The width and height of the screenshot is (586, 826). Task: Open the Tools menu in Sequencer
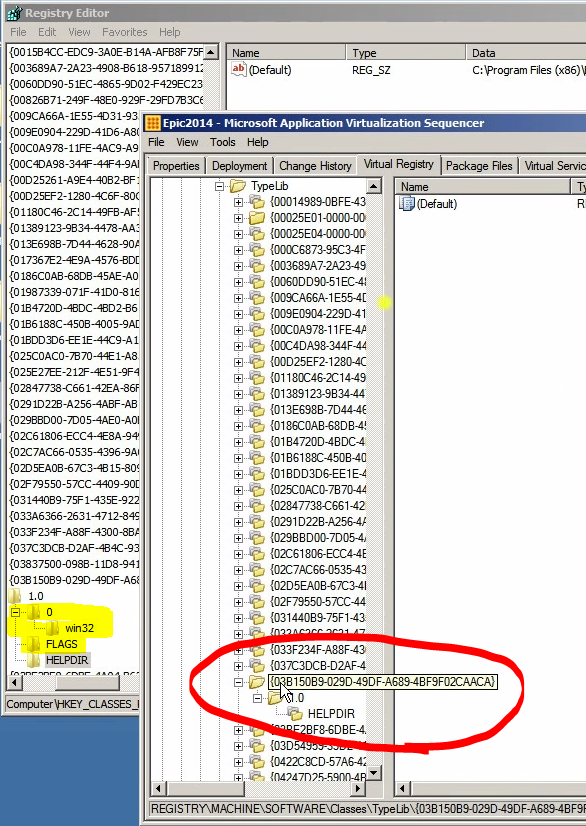click(222, 142)
